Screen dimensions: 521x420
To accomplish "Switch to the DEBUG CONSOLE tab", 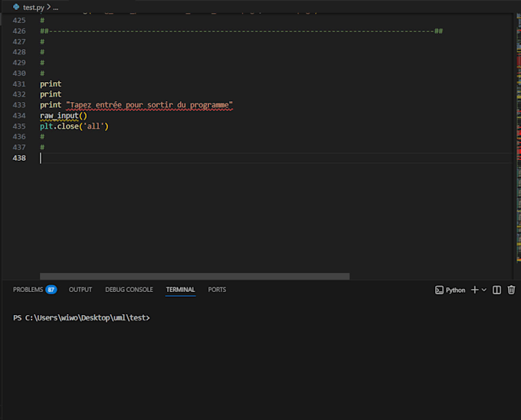I will point(129,290).
